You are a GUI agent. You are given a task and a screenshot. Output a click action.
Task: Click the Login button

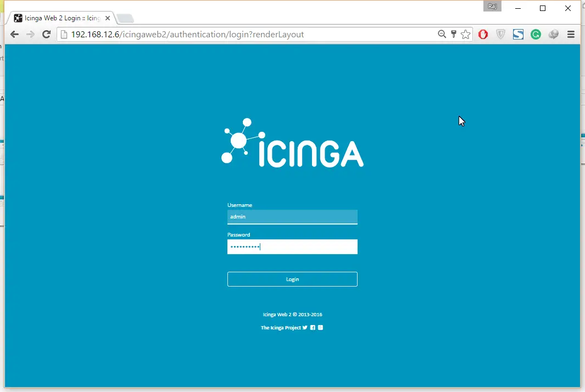(x=292, y=279)
